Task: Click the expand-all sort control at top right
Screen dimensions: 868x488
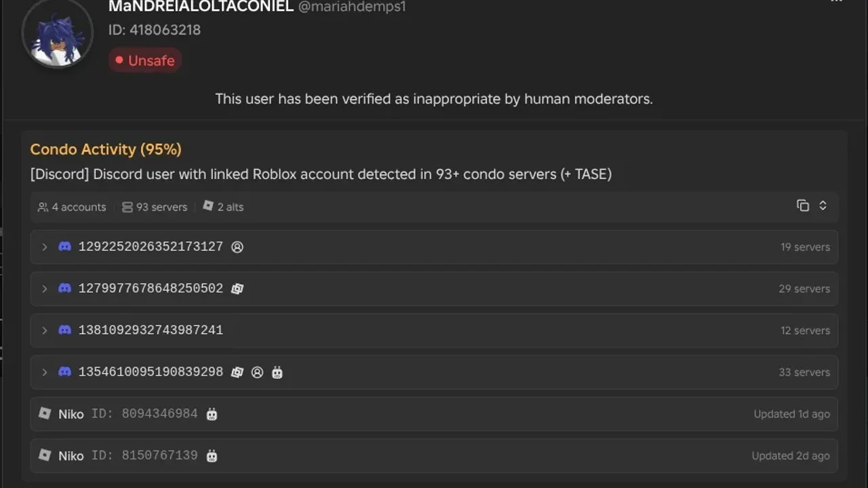Action: (822, 205)
